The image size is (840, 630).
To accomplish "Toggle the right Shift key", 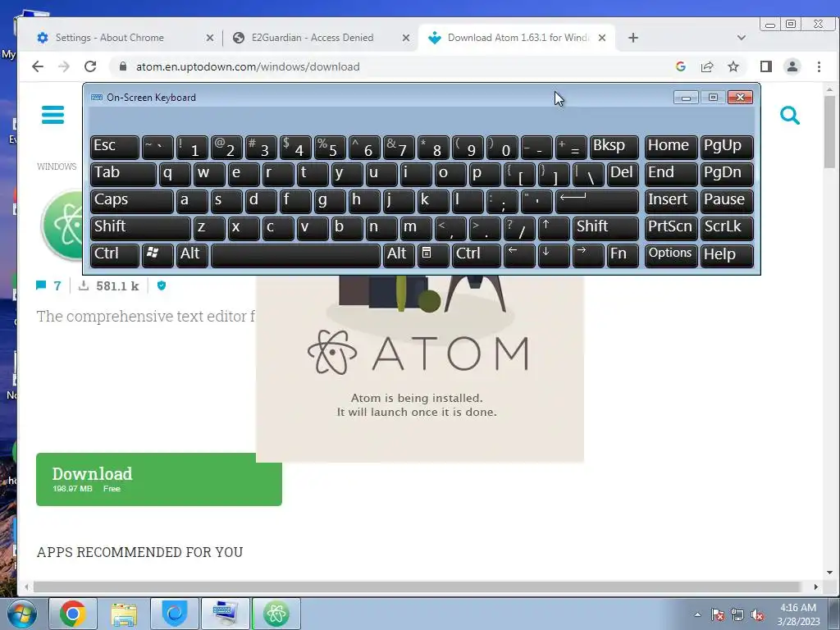I will tap(605, 228).
